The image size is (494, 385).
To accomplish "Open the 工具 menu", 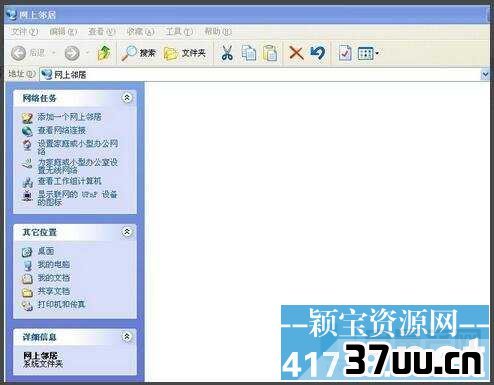I will pos(179,32).
